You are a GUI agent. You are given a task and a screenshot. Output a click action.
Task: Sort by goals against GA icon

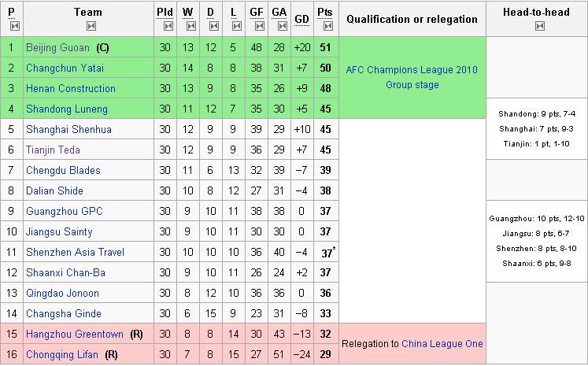(283, 26)
